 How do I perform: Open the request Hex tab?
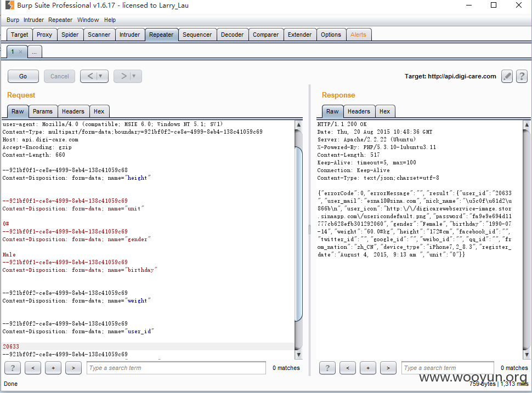(x=99, y=111)
